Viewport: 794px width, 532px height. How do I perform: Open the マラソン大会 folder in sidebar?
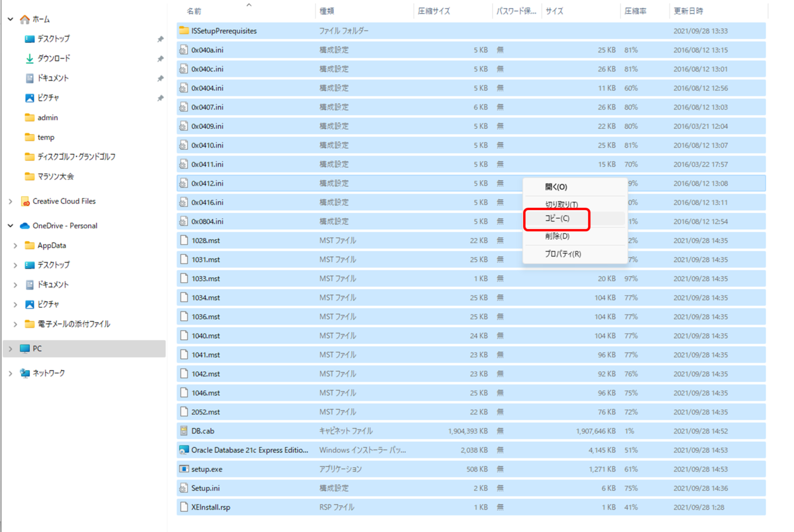point(55,177)
